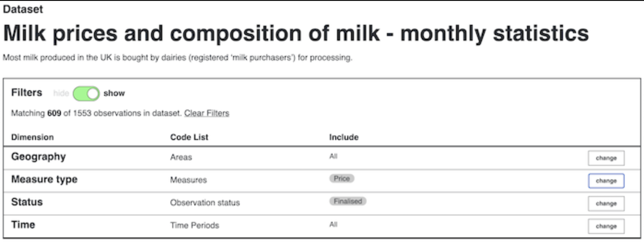Click the Areas code list entry
The image size is (644, 244).
point(181,157)
